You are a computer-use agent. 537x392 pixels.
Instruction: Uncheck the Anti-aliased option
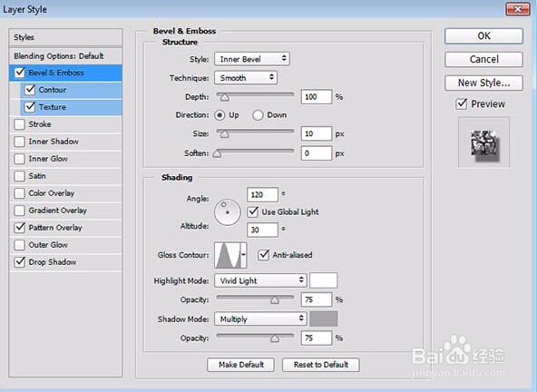click(263, 255)
